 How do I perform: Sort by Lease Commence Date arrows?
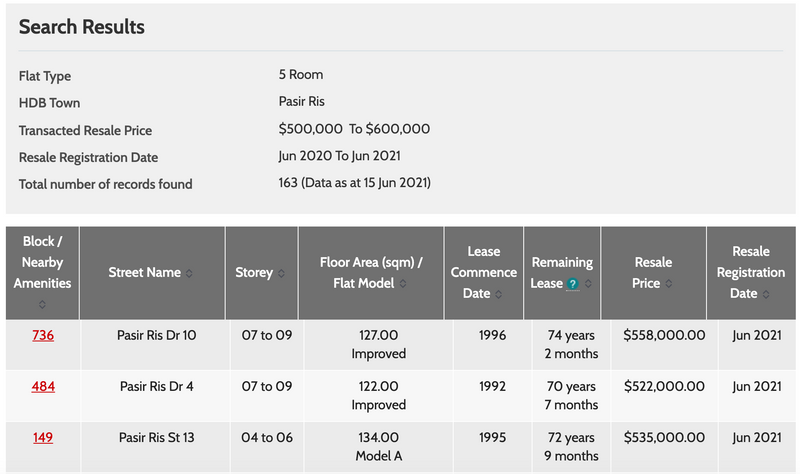tap(498, 294)
